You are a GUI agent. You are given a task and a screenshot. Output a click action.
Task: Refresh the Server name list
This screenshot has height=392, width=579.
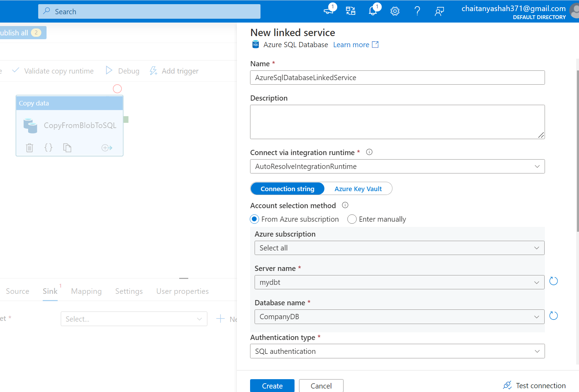point(553,281)
